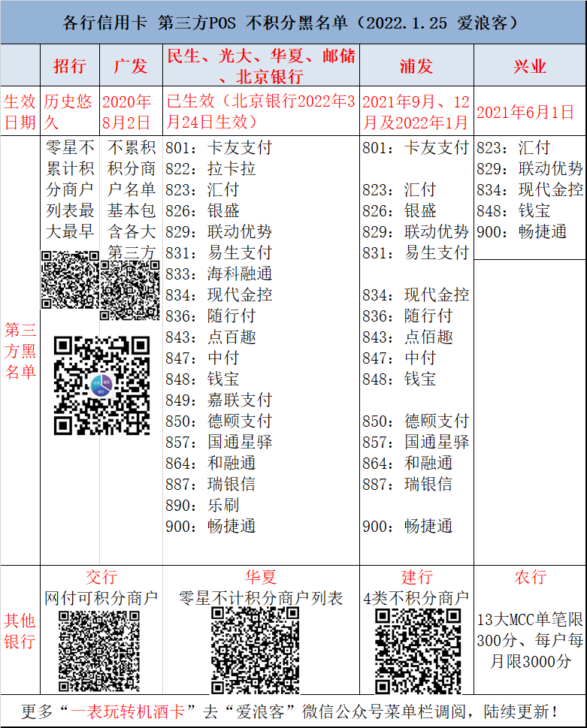Select the 网付可积分商户 label

101,598
